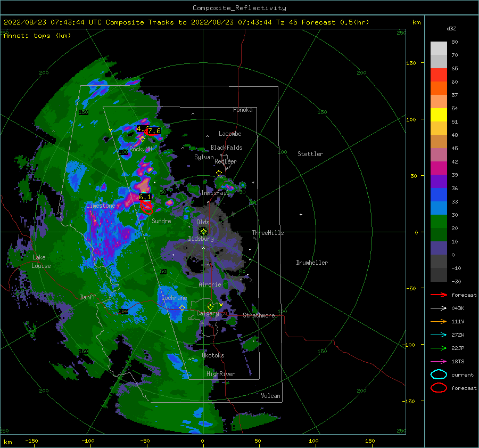
Task: Click the Okotoks label
Action: pyautogui.click(x=213, y=355)
